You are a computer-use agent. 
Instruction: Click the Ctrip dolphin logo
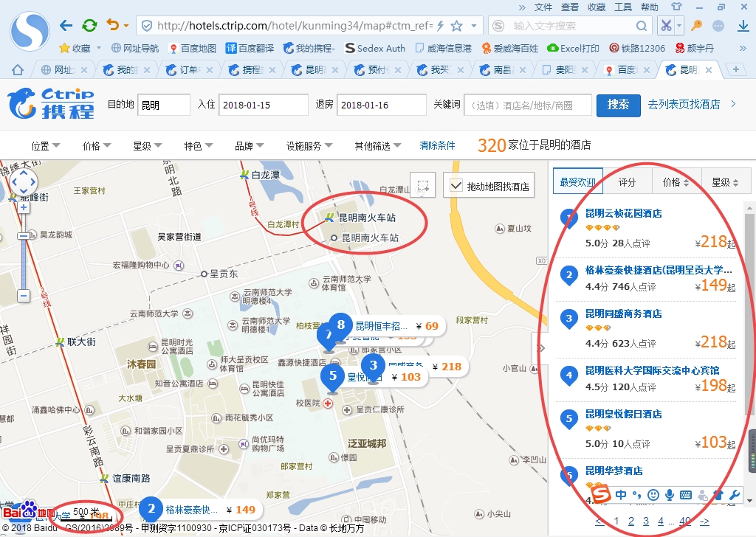(51, 103)
